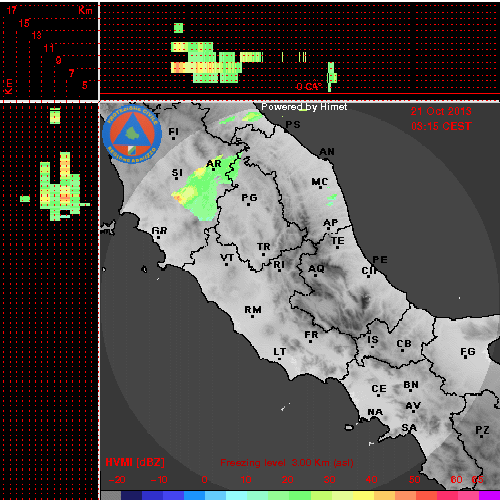Screen dimensions: 500x500
Task: Click the CB city label
Action: pos(404,344)
